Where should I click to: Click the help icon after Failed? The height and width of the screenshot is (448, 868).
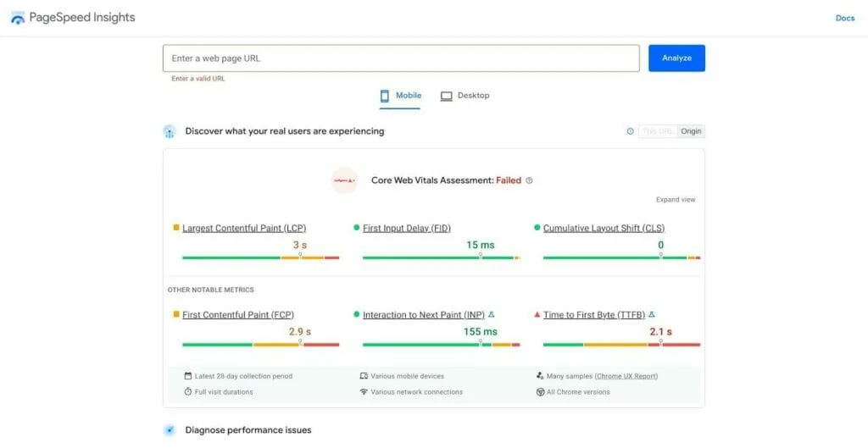529,180
